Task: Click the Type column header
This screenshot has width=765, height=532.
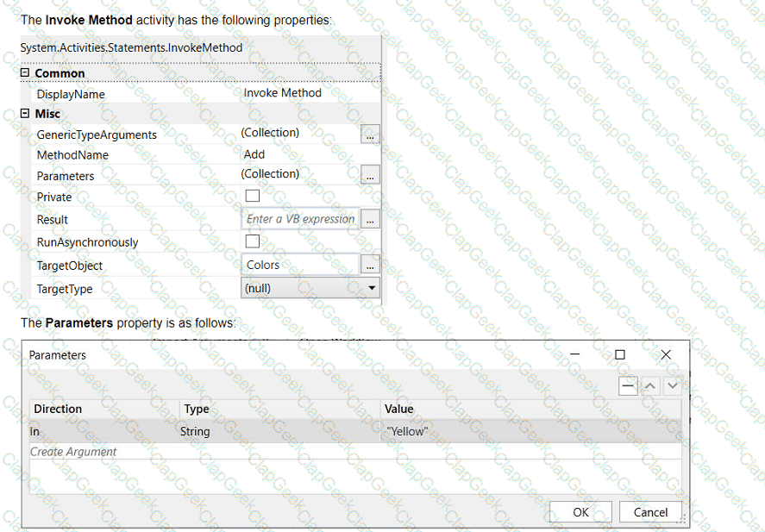Action: (280, 409)
